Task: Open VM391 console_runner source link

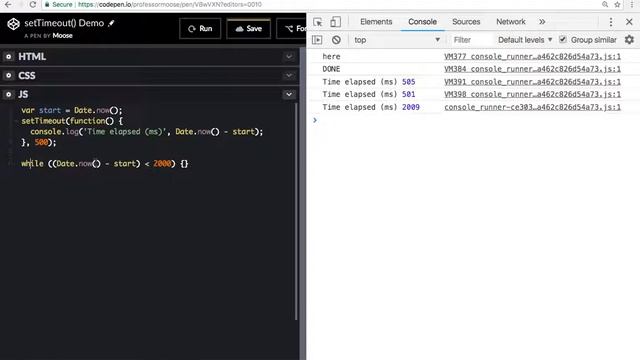Action: 532,82
